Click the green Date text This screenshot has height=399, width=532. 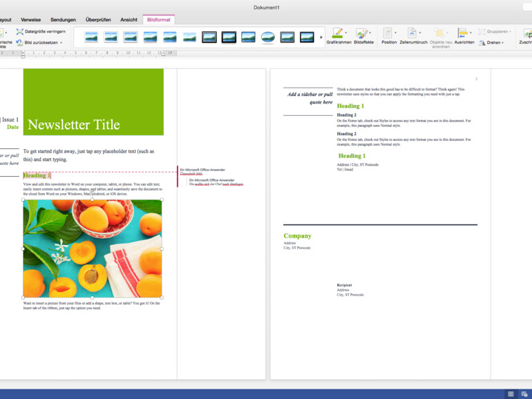point(13,127)
